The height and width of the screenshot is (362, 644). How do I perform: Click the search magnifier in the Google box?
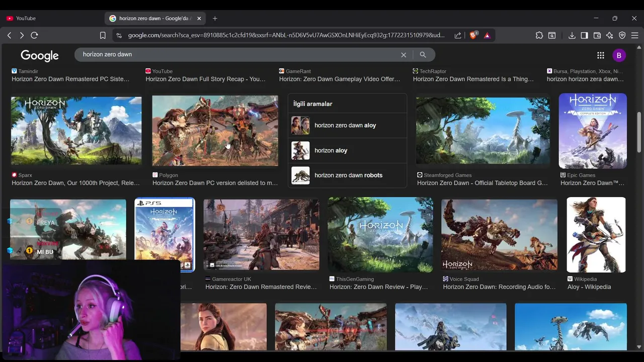pos(423,55)
